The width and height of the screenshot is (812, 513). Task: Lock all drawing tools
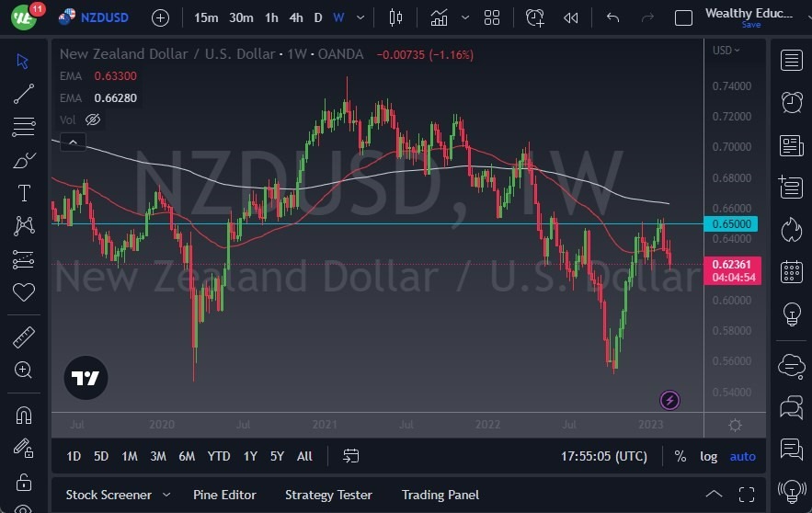click(24, 482)
